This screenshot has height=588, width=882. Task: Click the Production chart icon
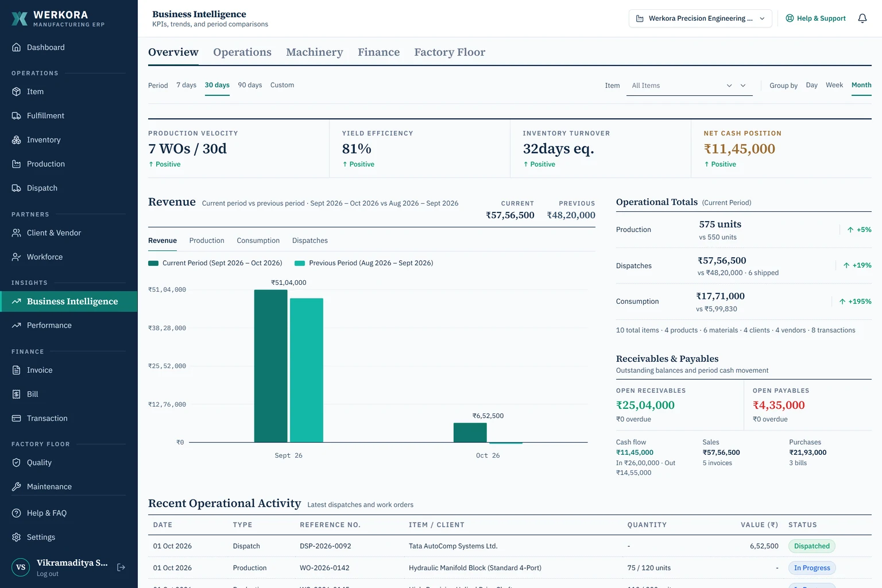pos(17,164)
